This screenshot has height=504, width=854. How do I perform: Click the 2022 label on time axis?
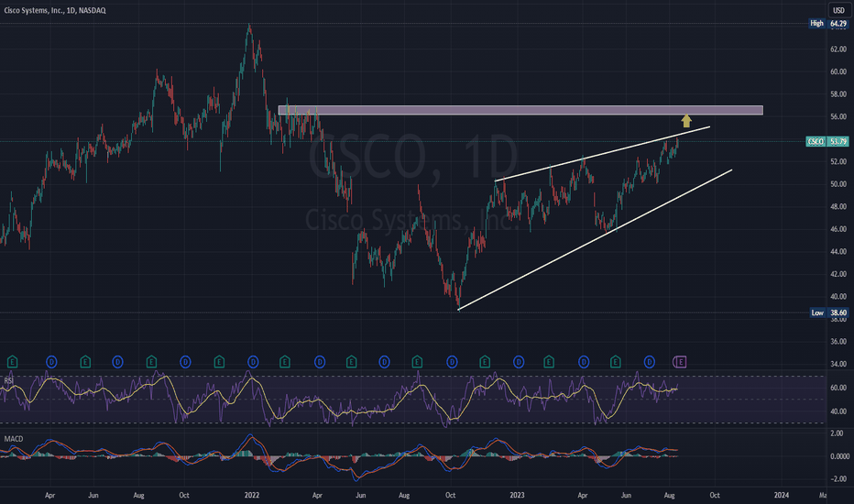click(x=252, y=495)
